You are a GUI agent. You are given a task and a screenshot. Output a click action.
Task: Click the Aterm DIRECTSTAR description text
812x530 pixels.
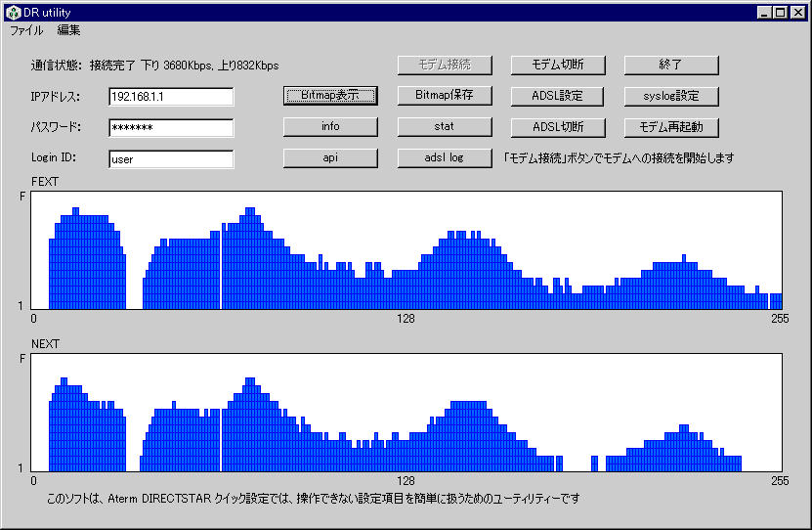pos(314,499)
